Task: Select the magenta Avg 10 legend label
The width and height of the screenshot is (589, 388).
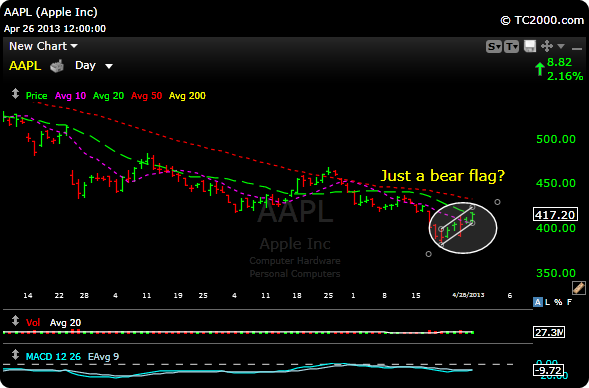Action: 70,96
